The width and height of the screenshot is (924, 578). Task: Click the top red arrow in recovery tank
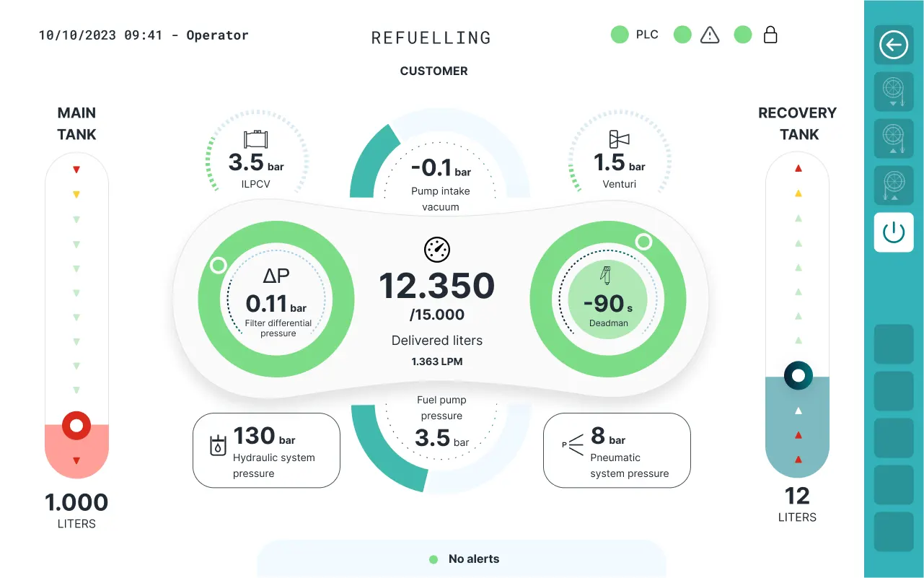point(798,168)
